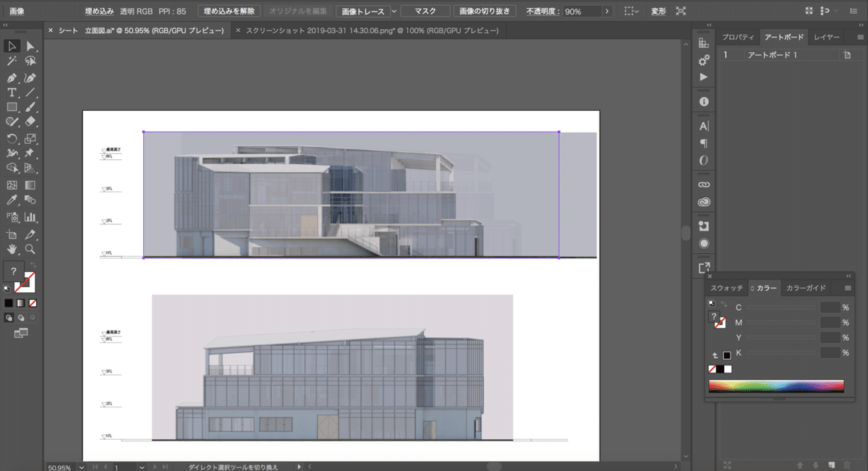Pick the Paintbrush tool
This screenshot has width=868, height=471.
coord(30,107)
